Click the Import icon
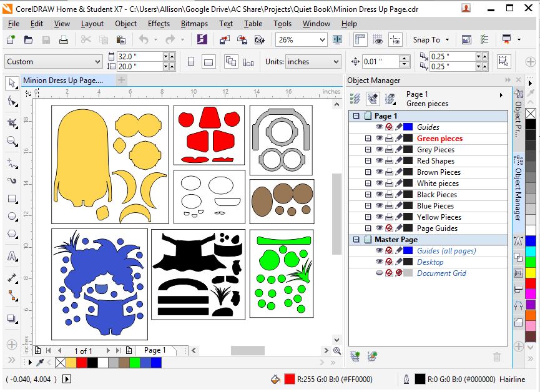Screen dimensions: 540x392 [x=225, y=39]
